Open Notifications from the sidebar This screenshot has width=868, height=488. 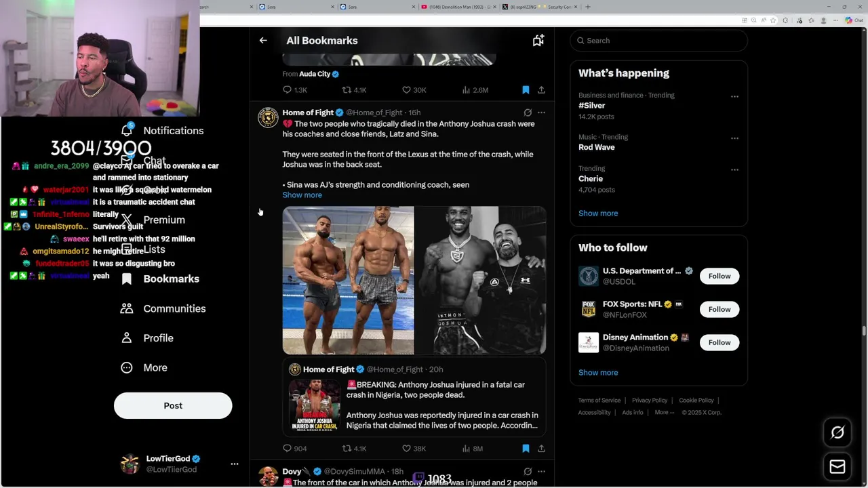163,130
